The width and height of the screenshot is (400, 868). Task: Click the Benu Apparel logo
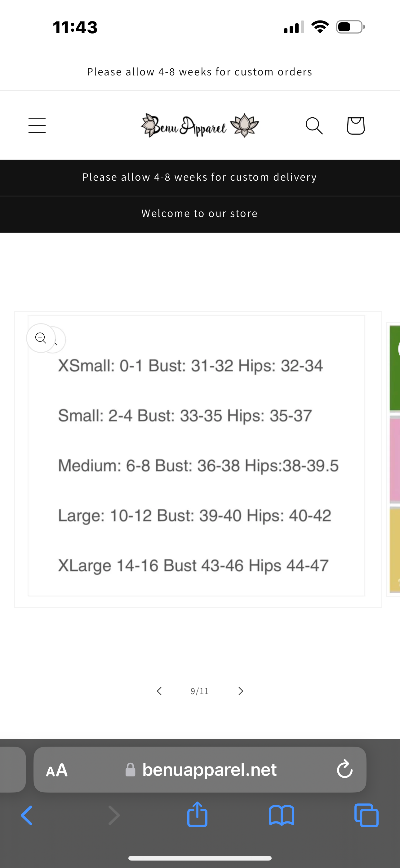click(200, 126)
